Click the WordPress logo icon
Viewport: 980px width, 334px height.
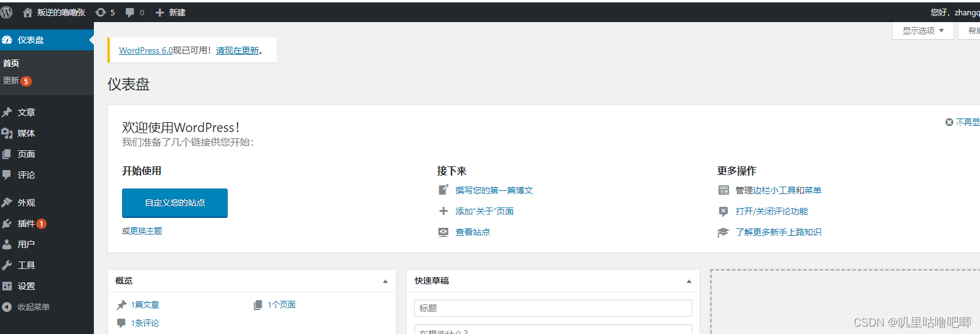pyautogui.click(x=7, y=12)
